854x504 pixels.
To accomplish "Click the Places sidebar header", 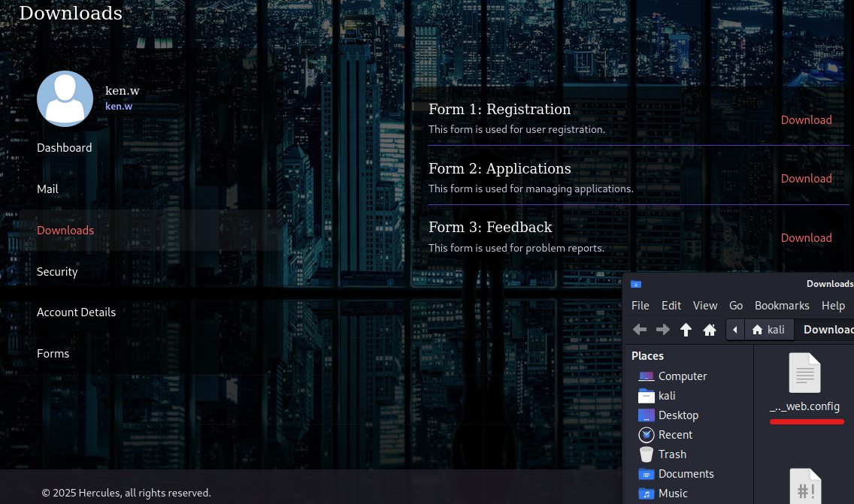I will [x=647, y=356].
